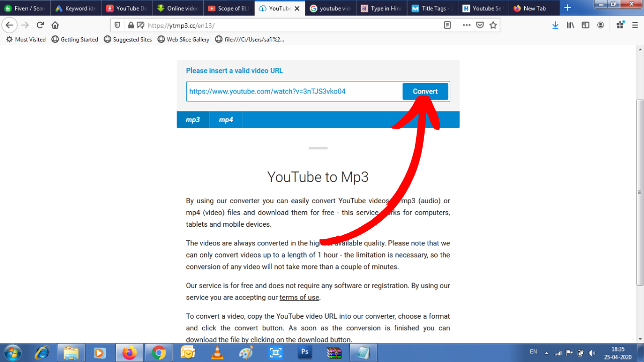
Task: Switch to the Google youtube vid tab
Action: [x=330, y=8]
